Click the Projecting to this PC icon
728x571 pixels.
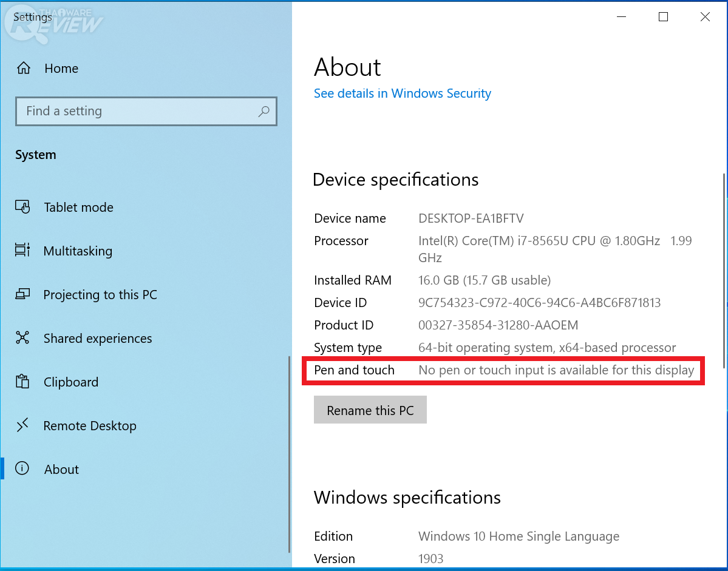(x=22, y=295)
